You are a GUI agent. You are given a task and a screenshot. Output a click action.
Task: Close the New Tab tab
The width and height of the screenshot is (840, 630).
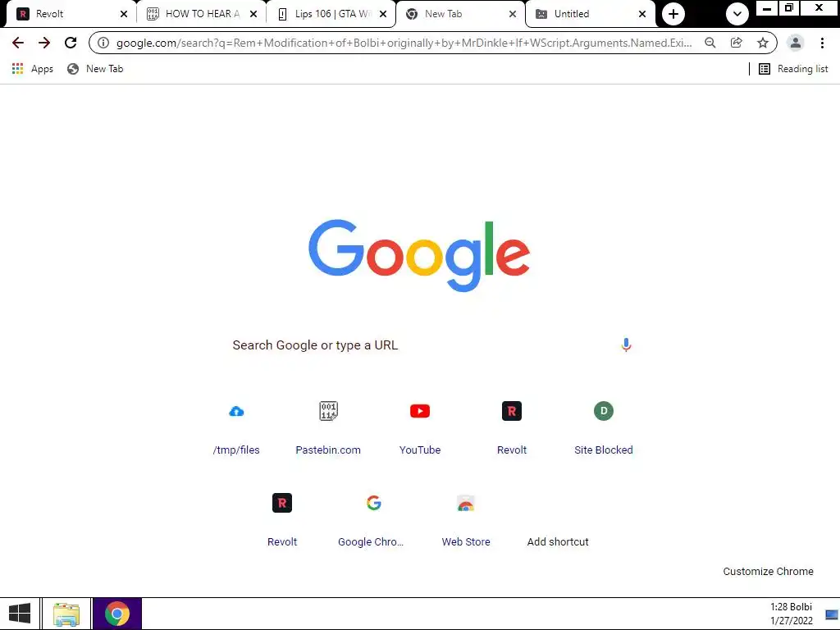pyautogui.click(x=513, y=14)
